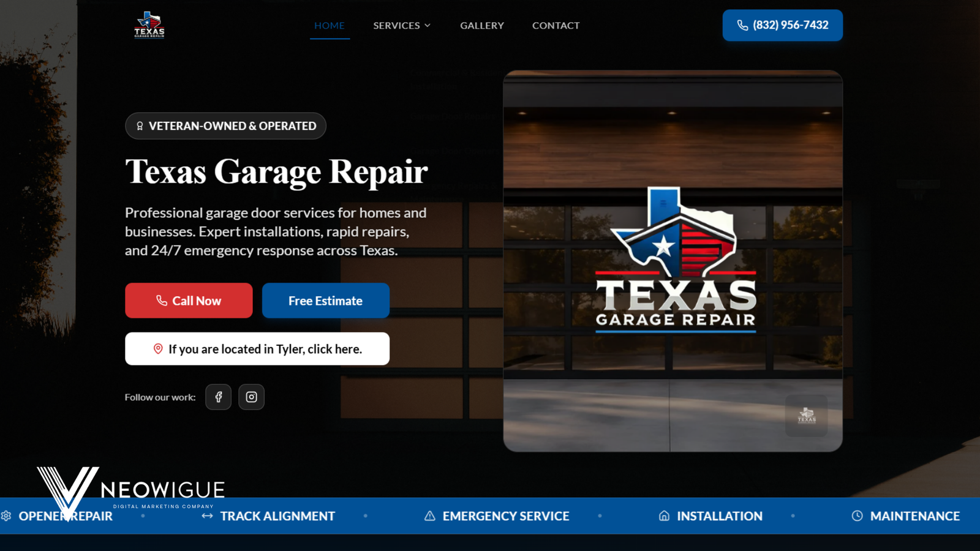Select the Maintenance ticker text
The height and width of the screenshot is (551, 980).
(915, 516)
